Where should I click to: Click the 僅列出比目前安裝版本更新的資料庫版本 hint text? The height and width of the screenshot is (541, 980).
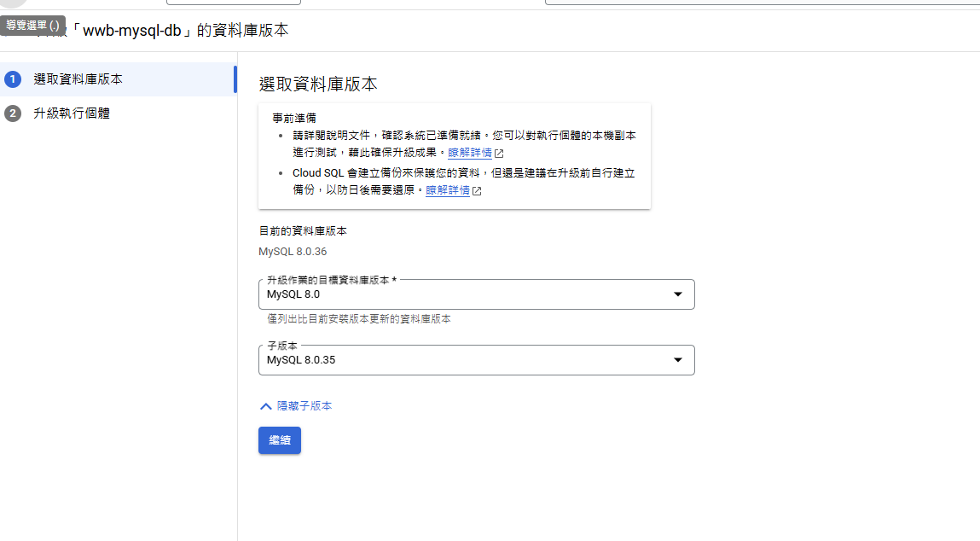click(359, 319)
